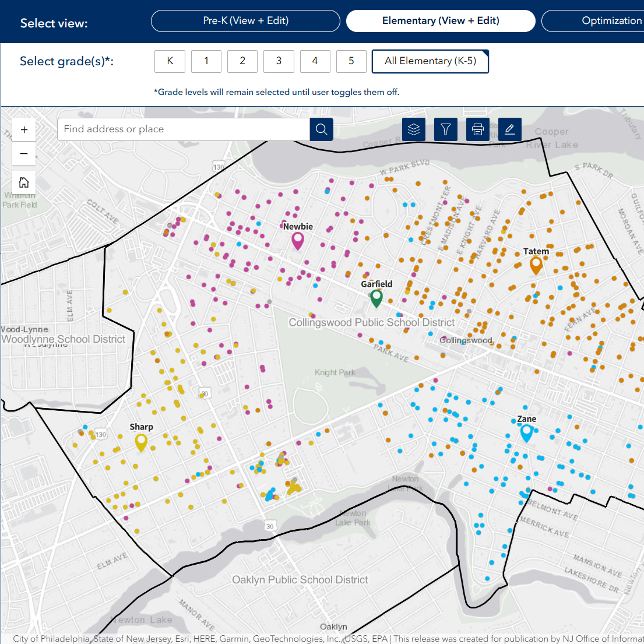Toggle All Elementary (K-5) grades
Viewport: 644px width, 644px height.
coord(430,61)
